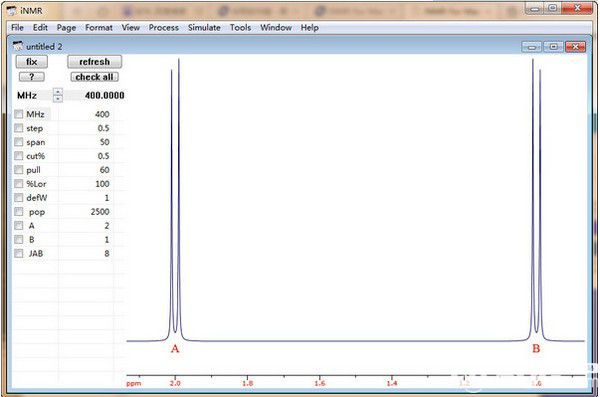Open the Format menu
Image resolution: width=600 pixels, height=397 pixels.
pyautogui.click(x=99, y=28)
